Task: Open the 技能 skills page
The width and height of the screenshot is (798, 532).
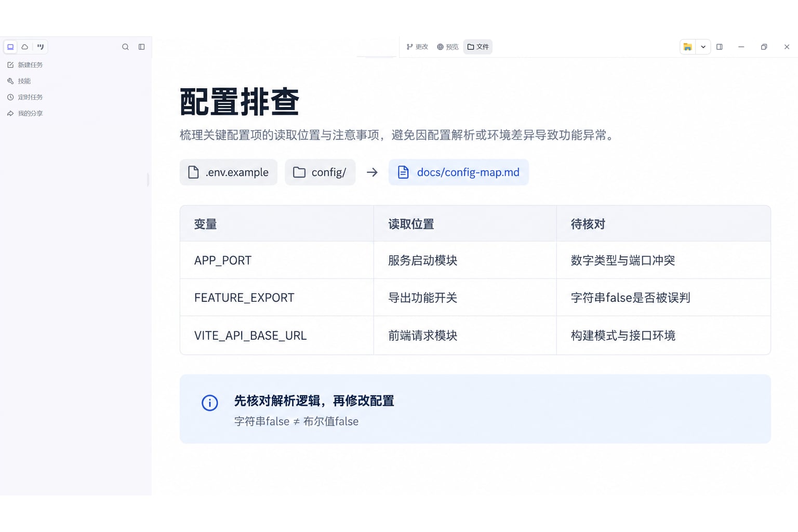Action: click(19, 81)
